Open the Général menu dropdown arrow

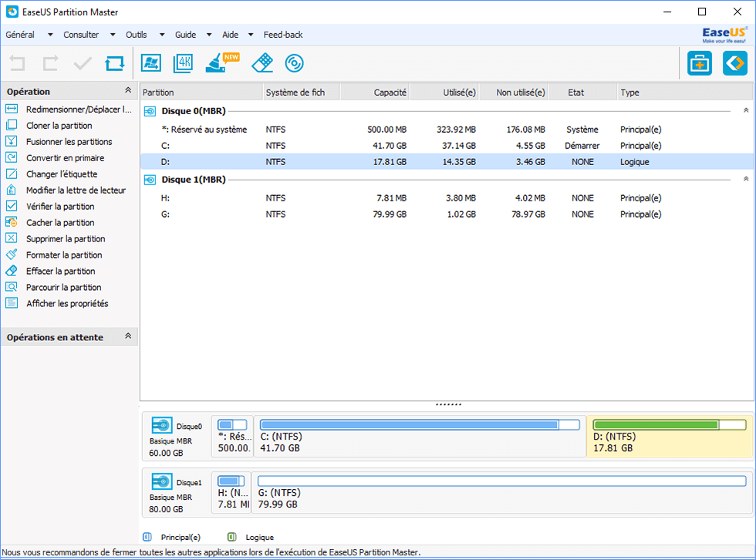(x=50, y=35)
